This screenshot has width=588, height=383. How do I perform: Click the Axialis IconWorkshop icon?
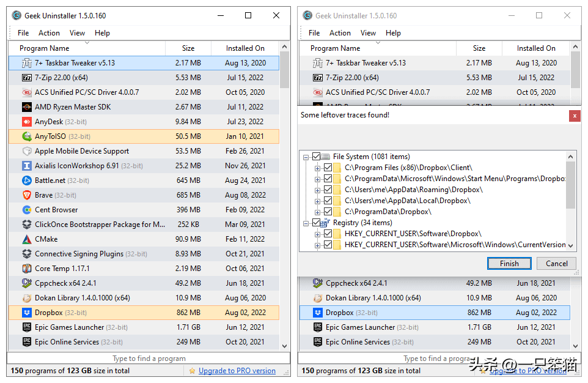pyautogui.click(x=27, y=166)
